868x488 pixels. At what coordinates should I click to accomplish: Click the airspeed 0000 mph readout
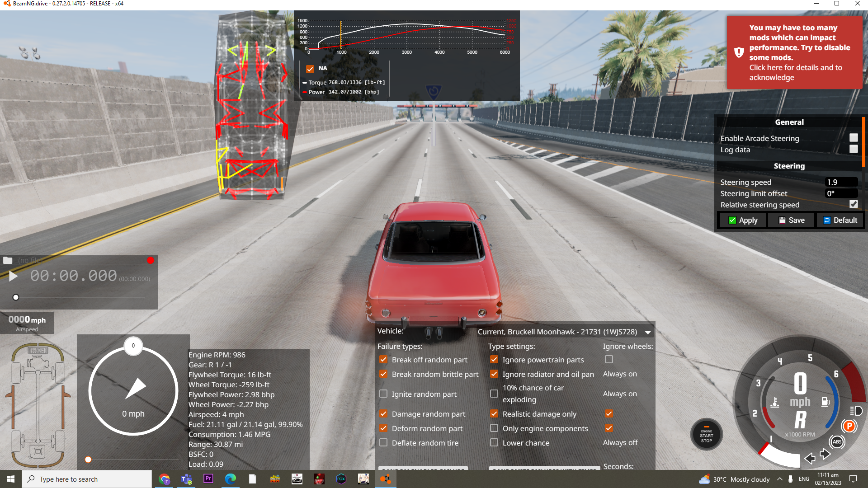(x=27, y=320)
